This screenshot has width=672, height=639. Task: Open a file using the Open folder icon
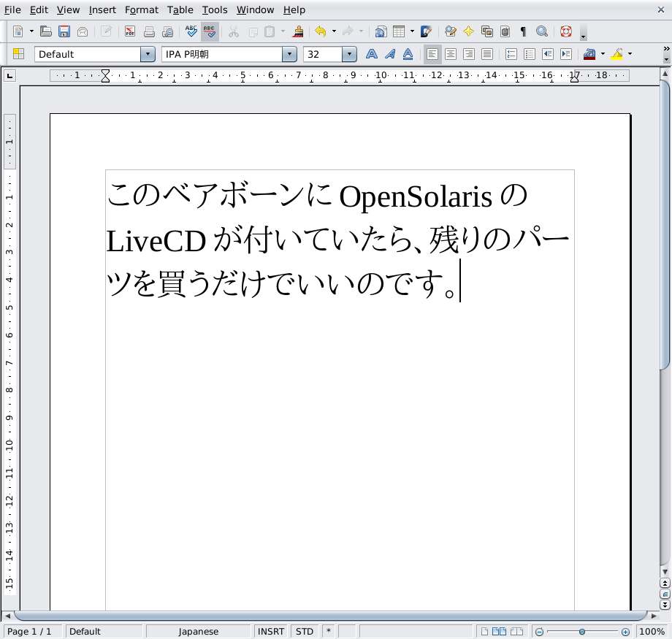coord(46,31)
